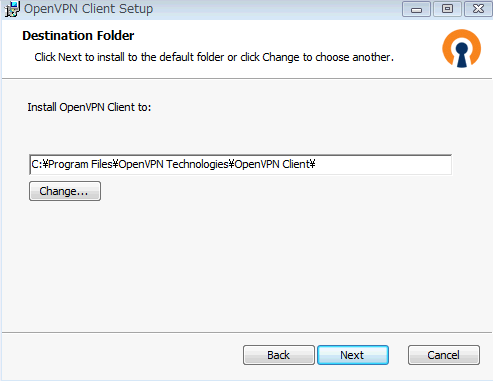
Task: Click the installer icon in title bar
Action: click(12, 9)
